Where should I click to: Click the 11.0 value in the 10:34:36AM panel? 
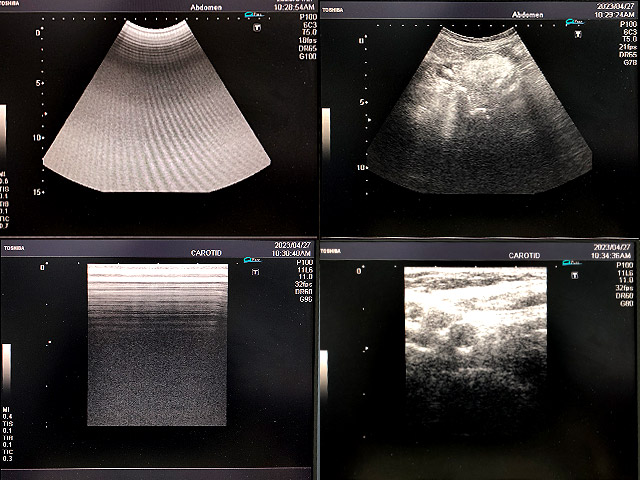(x=626, y=280)
